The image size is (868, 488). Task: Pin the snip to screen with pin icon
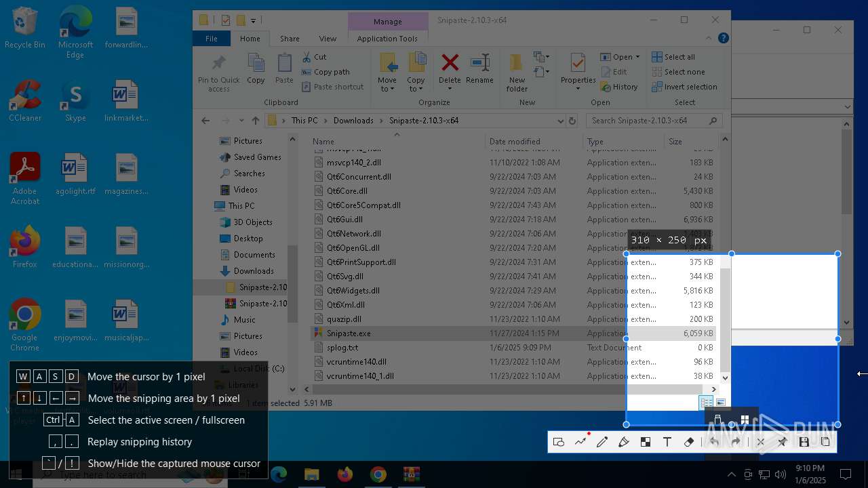(x=782, y=442)
